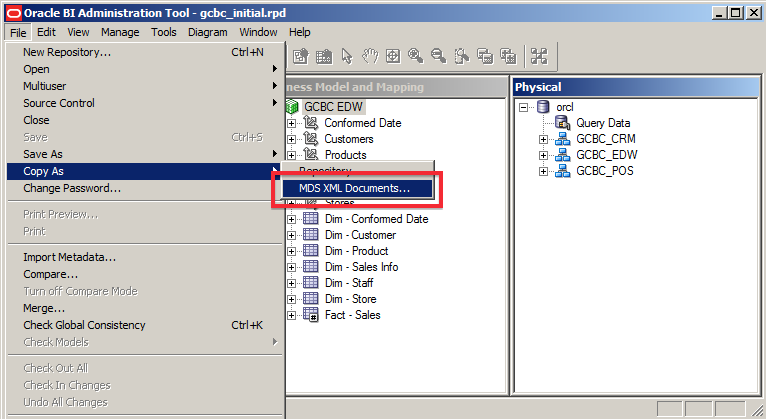Image resolution: width=766 pixels, height=419 pixels.
Task: Click the marquee zoom selection icon
Action: pos(462,56)
